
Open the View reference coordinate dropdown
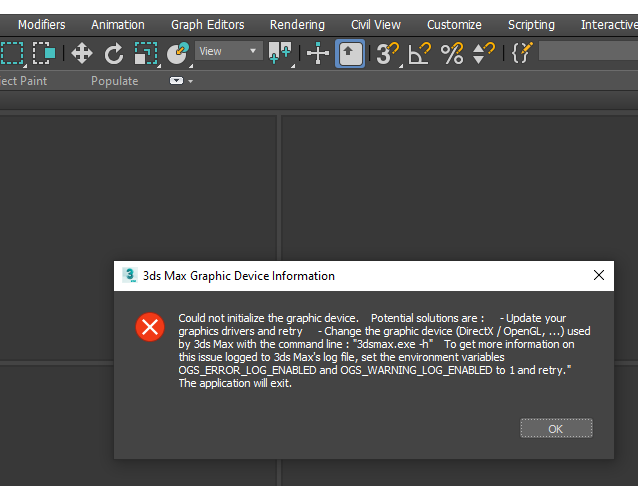click(x=229, y=51)
